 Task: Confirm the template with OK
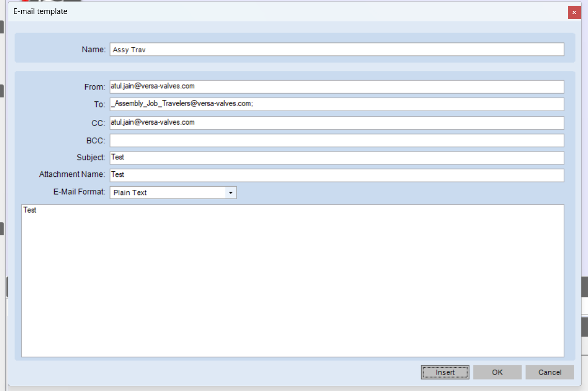[497, 372]
